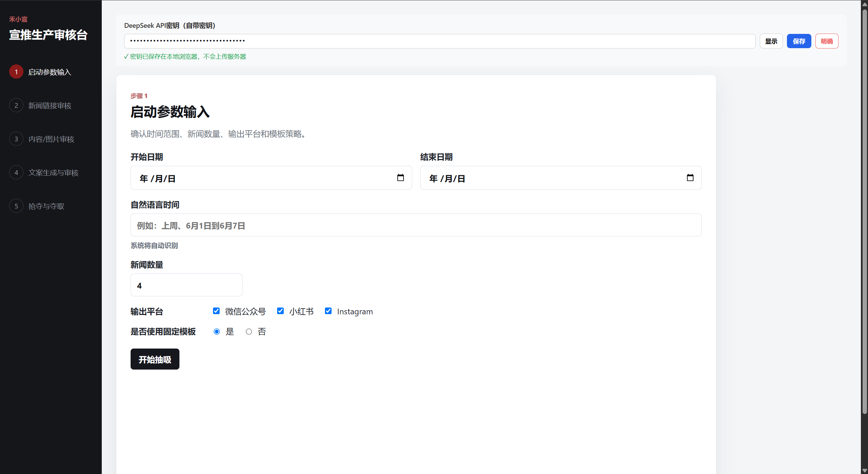This screenshot has height=474, width=868.
Task: Open the start date calendar picker icon
Action: [400, 178]
